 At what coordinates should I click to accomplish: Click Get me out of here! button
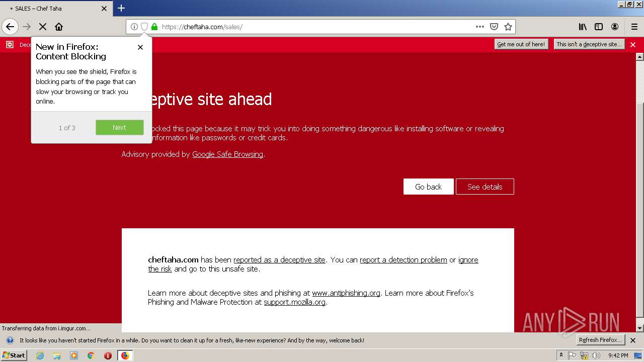click(x=521, y=44)
